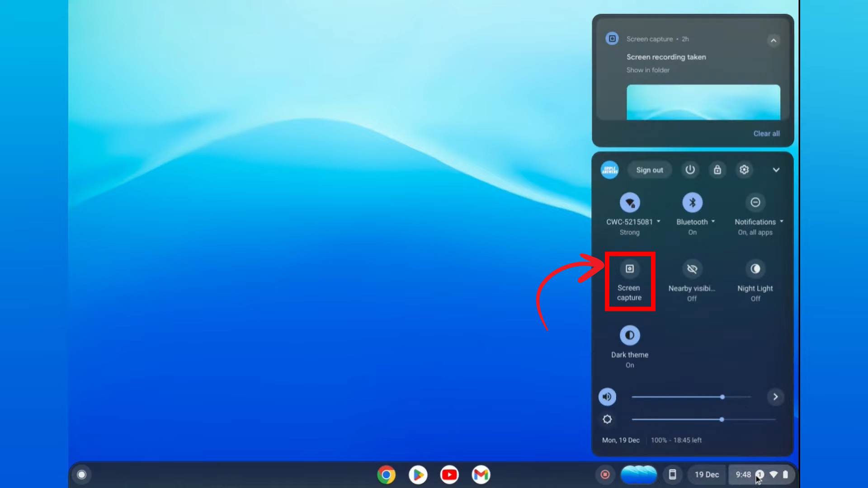This screenshot has width=868, height=488.
Task: Open Settings gear icon
Action: 744,170
